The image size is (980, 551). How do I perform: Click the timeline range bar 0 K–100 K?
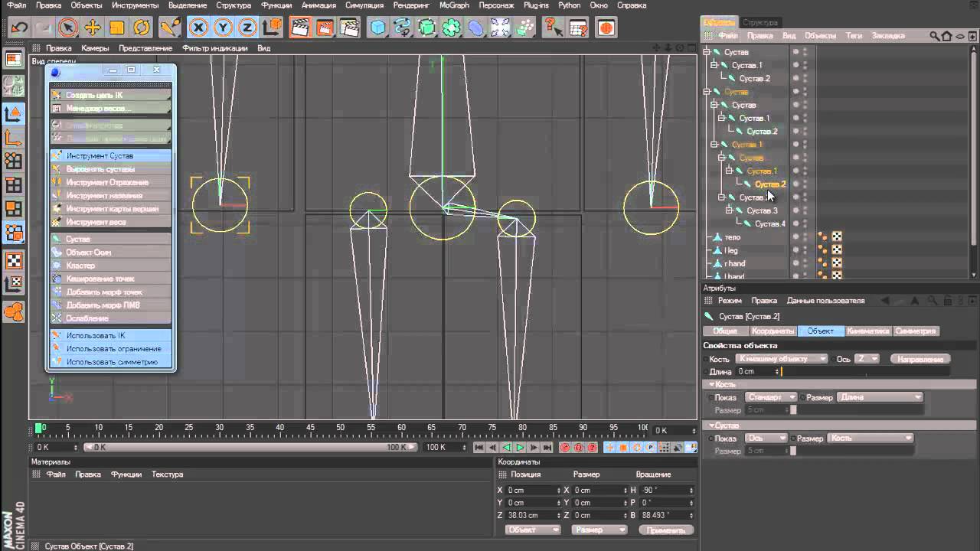(250, 447)
